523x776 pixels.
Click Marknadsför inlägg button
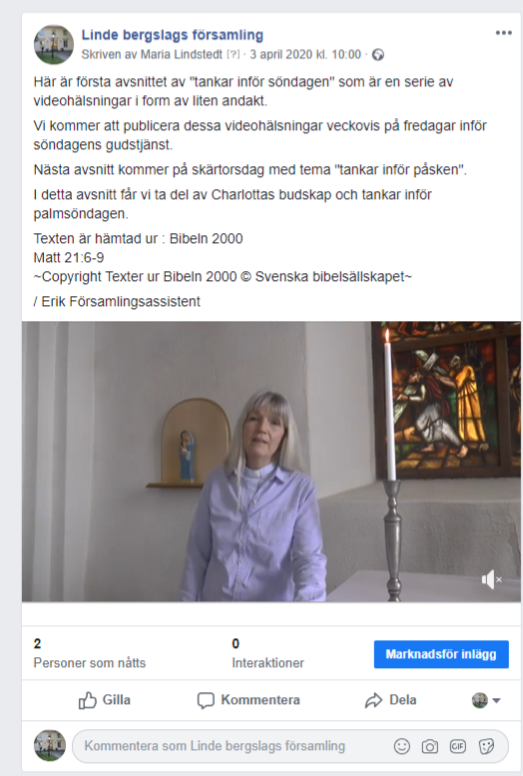click(441, 654)
